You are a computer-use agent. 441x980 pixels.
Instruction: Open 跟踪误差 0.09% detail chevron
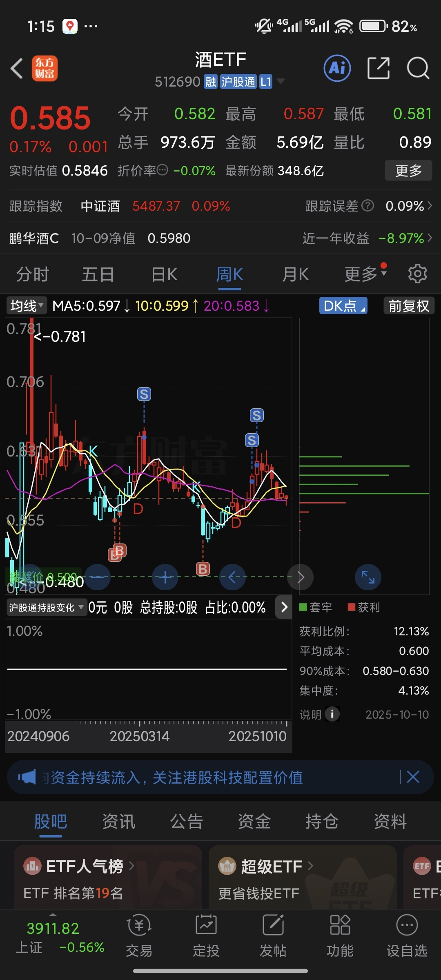(x=430, y=205)
